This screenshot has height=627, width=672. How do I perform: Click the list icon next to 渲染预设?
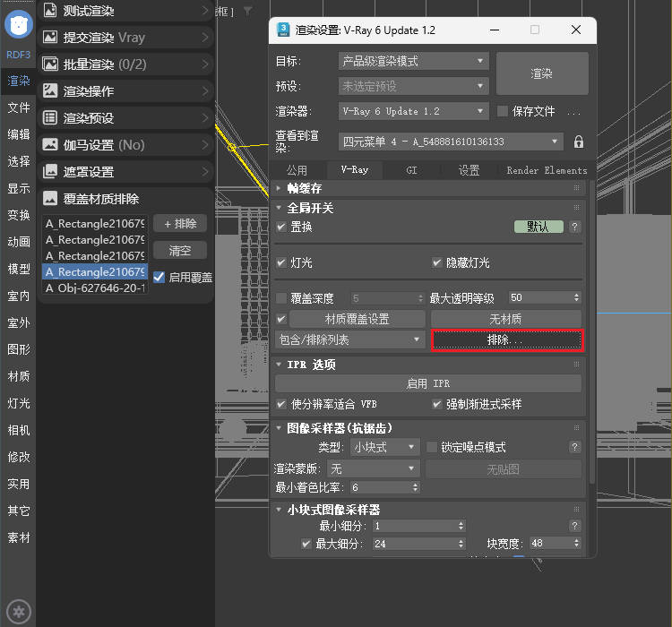49,118
